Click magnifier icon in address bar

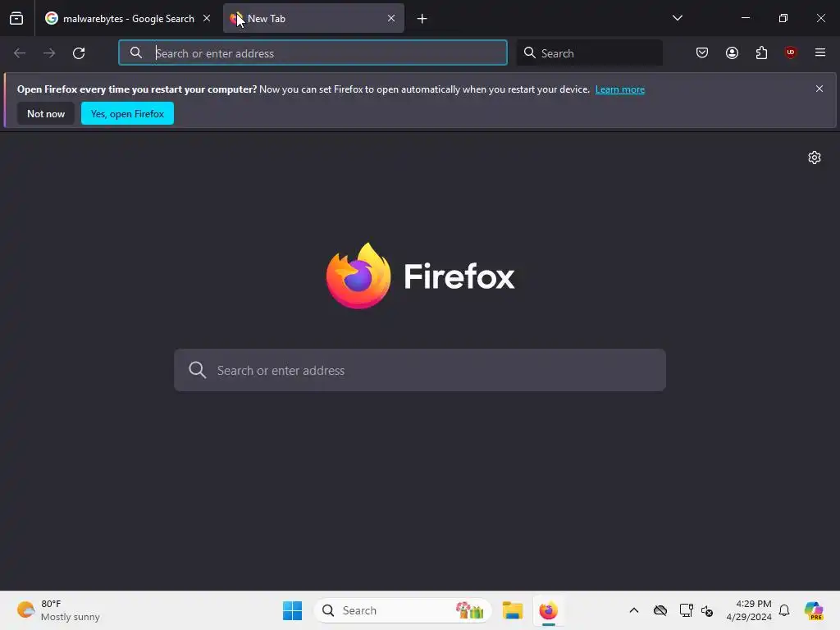136,52
